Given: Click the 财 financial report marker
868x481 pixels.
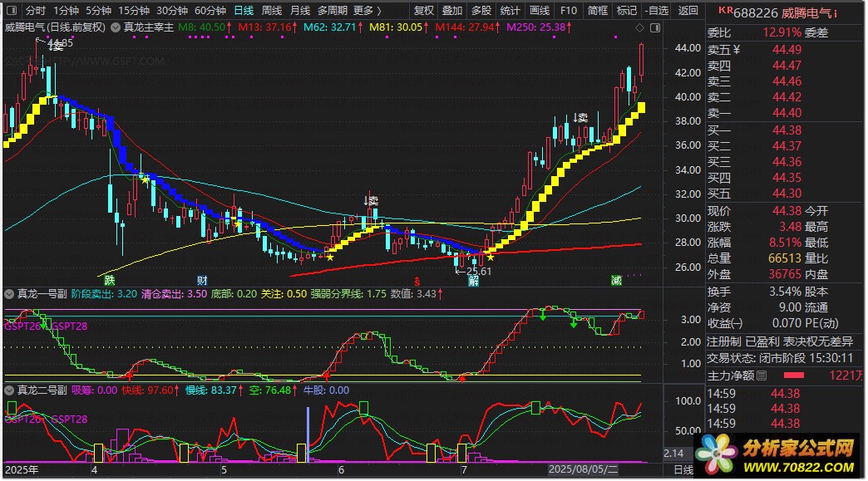Looking at the screenshot, I should 202,280.
